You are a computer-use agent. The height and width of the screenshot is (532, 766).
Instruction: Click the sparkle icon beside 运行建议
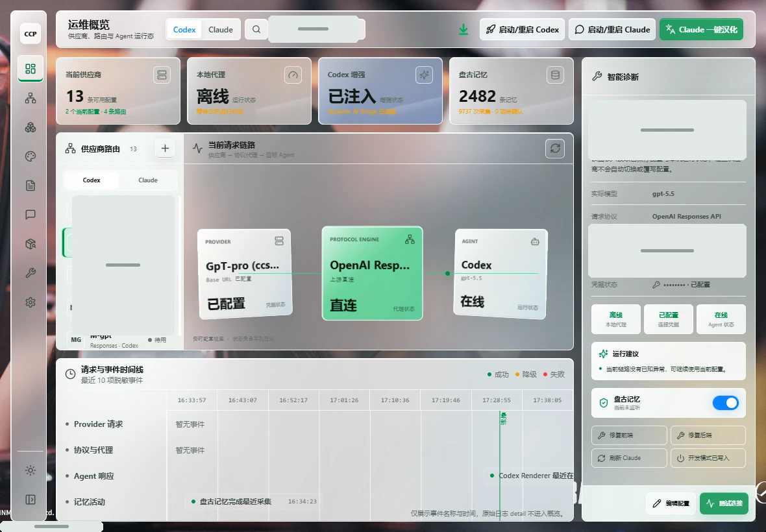pyautogui.click(x=603, y=354)
